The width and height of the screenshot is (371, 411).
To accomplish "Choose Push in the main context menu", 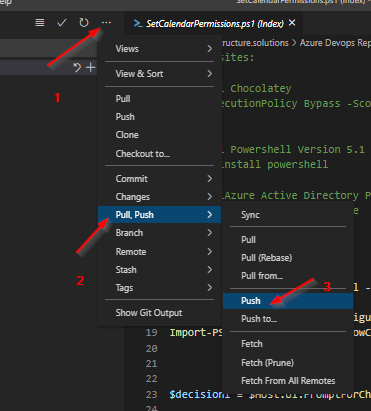I will tap(159, 117).
